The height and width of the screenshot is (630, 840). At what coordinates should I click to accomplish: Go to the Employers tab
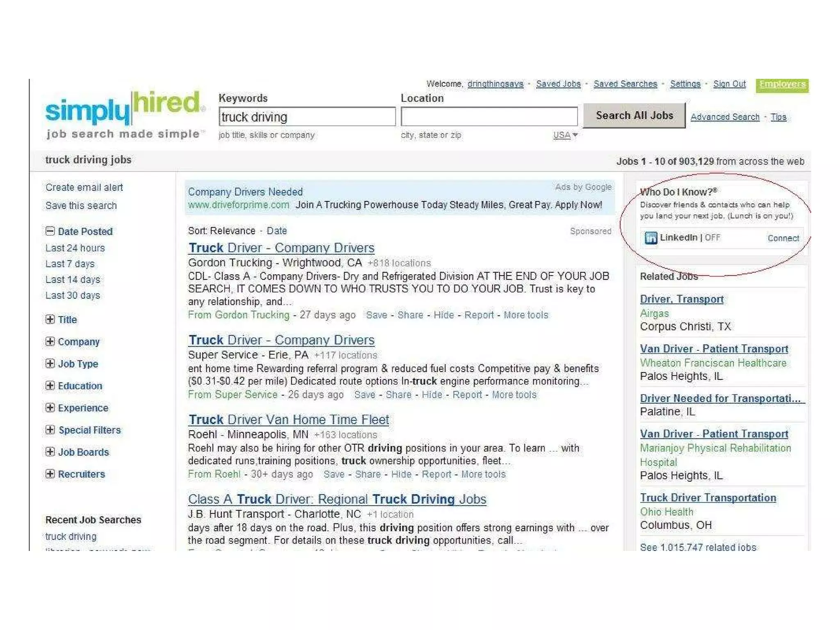pos(782,84)
